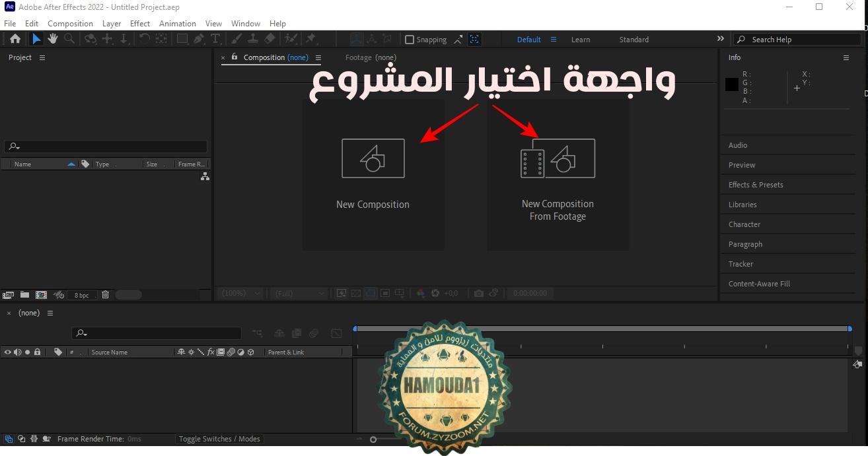Select the Hand tool

53,39
